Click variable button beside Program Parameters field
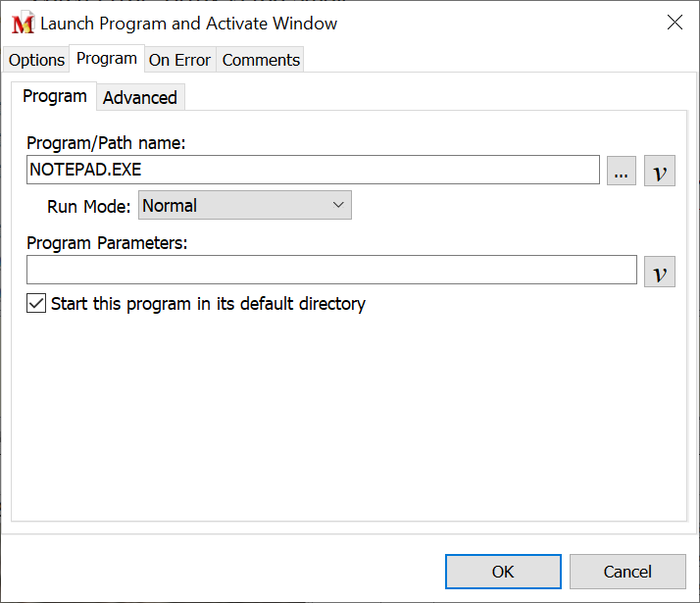This screenshot has height=603, width=700. 660,271
